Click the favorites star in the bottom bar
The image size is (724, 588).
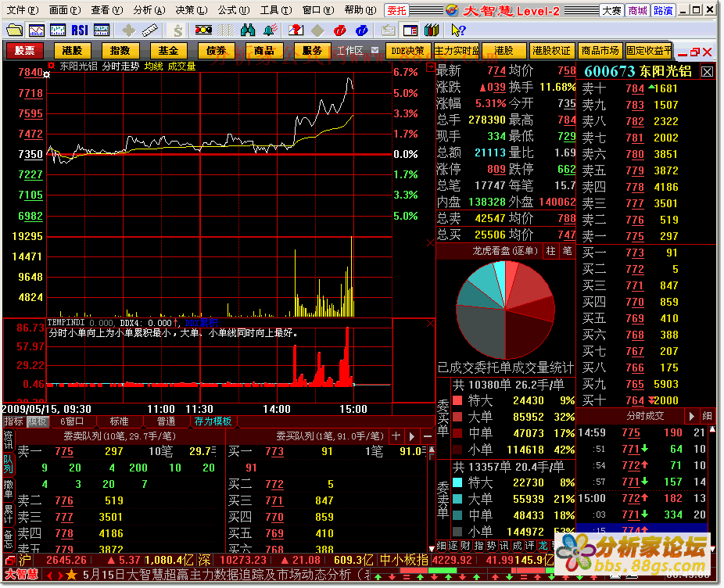pos(71,575)
